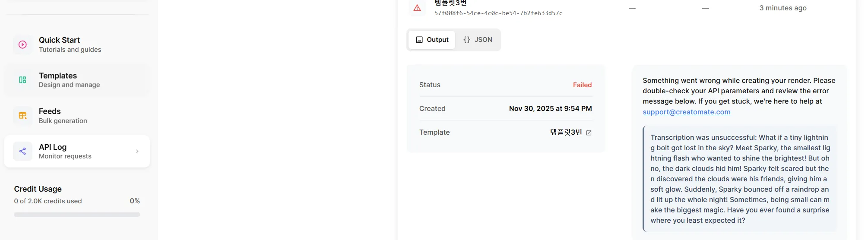Click the red Failed status label
The image size is (868, 240).
click(582, 85)
